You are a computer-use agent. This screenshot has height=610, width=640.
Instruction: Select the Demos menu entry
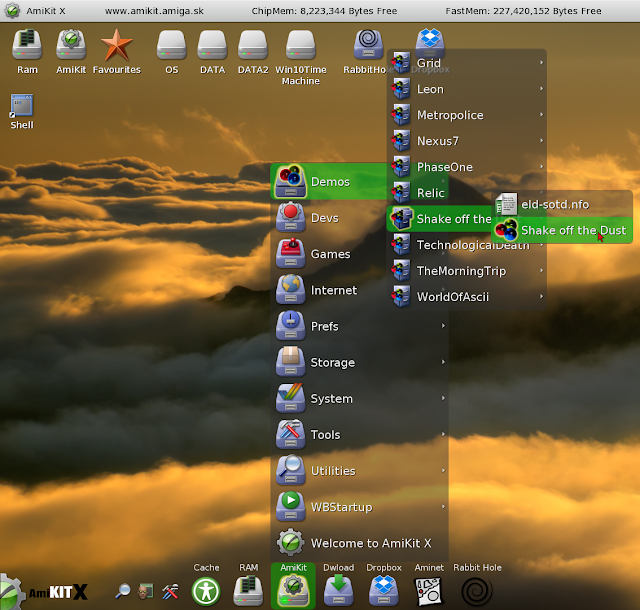329,181
